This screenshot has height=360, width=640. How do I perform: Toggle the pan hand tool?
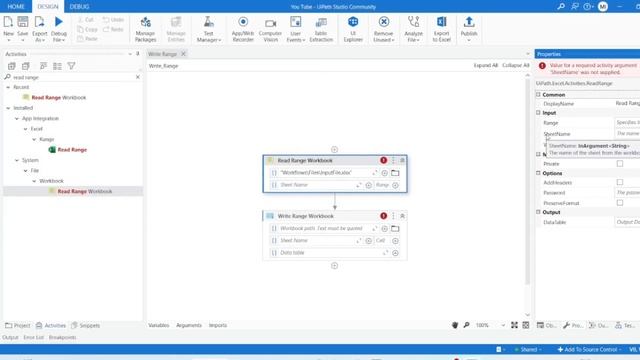(455, 325)
